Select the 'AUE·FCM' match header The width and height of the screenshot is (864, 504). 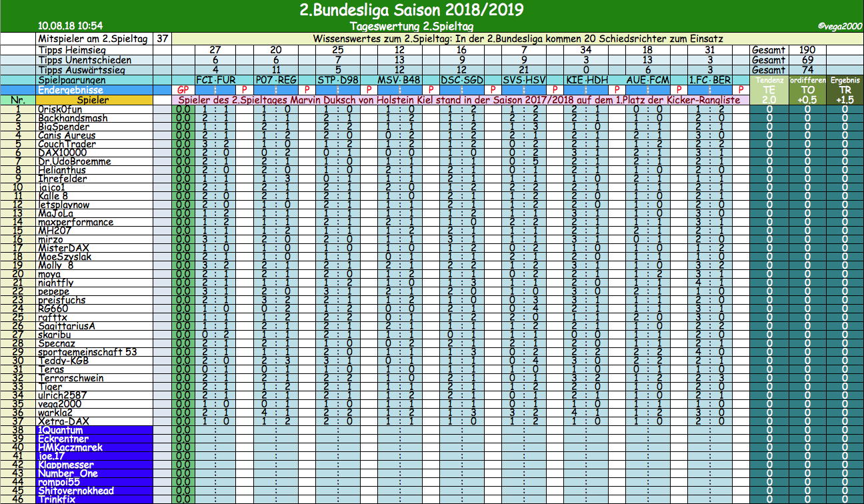click(x=648, y=79)
